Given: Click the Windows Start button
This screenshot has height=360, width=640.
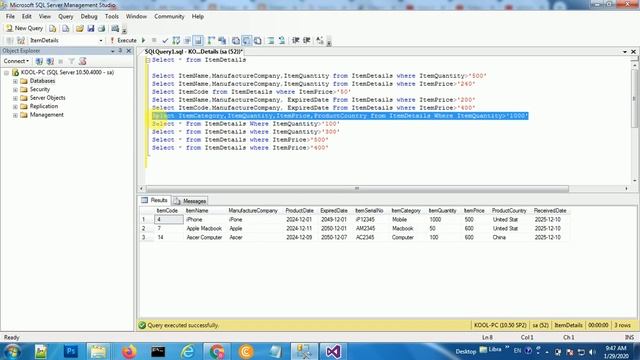Looking at the screenshot, I should (x=12, y=351).
